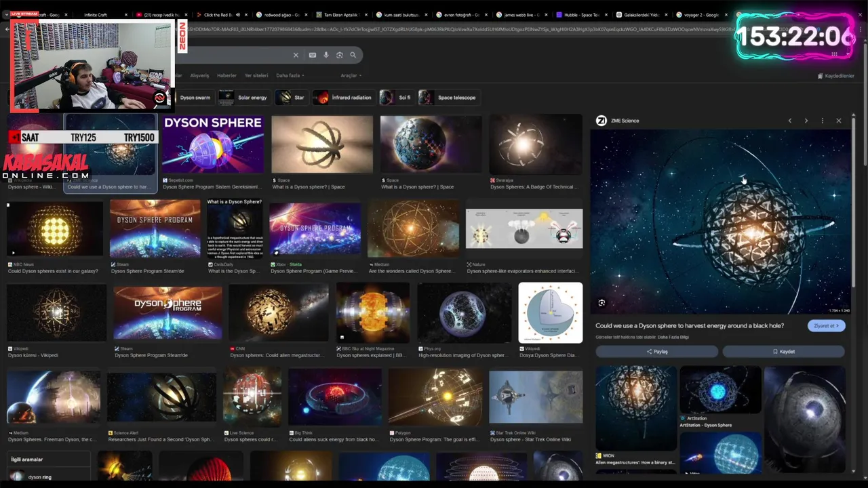Image resolution: width=868 pixels, height=488 pixels.
Task: Clear the search box with the X icon
Action: 296,55
